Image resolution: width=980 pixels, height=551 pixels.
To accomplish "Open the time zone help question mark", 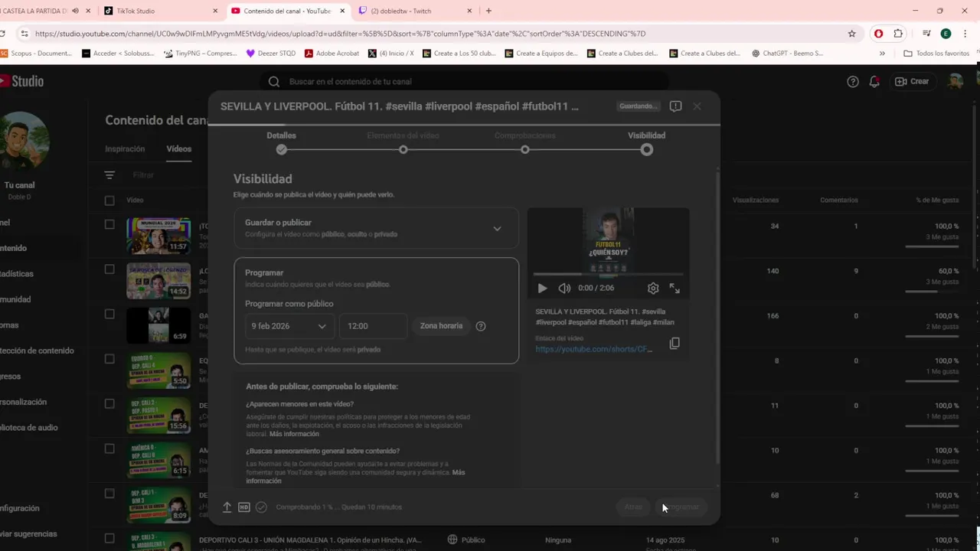I will [481, 326].
